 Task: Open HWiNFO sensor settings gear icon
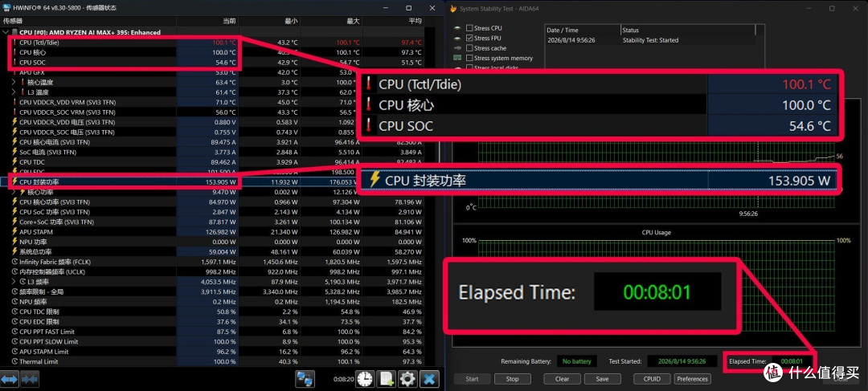(x=407, y=379)
